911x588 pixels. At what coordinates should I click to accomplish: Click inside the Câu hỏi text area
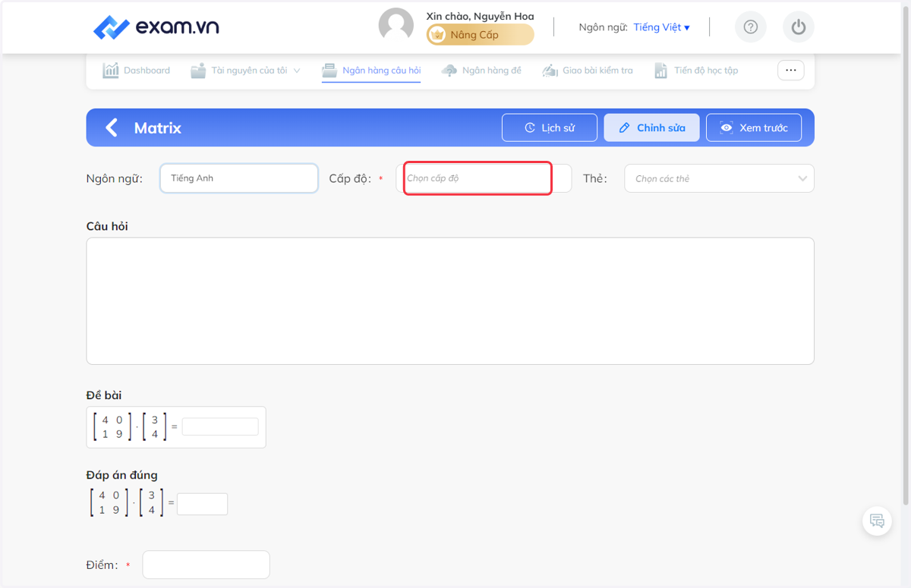tap(450, 300)
